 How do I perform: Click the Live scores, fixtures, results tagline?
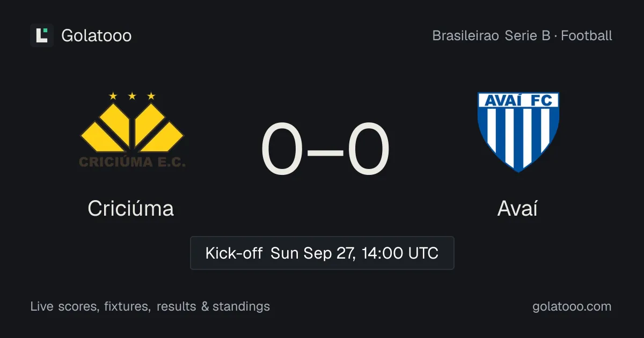point(150,306)
